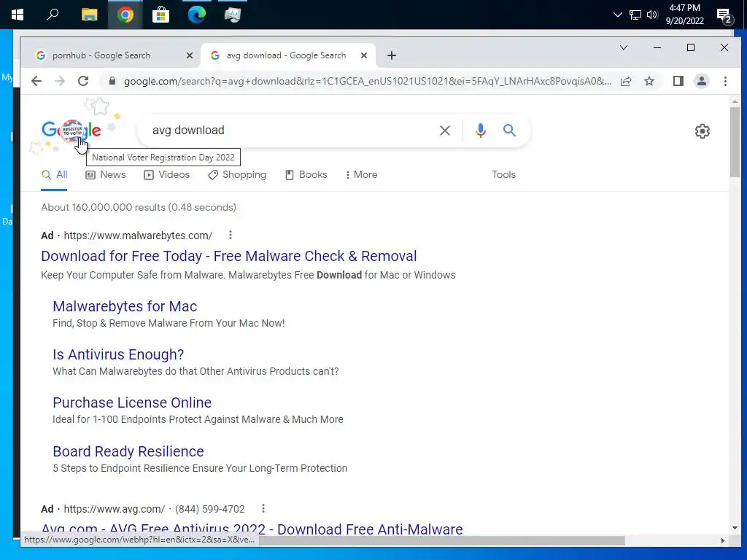
Task: Click the Chrome taskbar icon
Action: point(125,15)
